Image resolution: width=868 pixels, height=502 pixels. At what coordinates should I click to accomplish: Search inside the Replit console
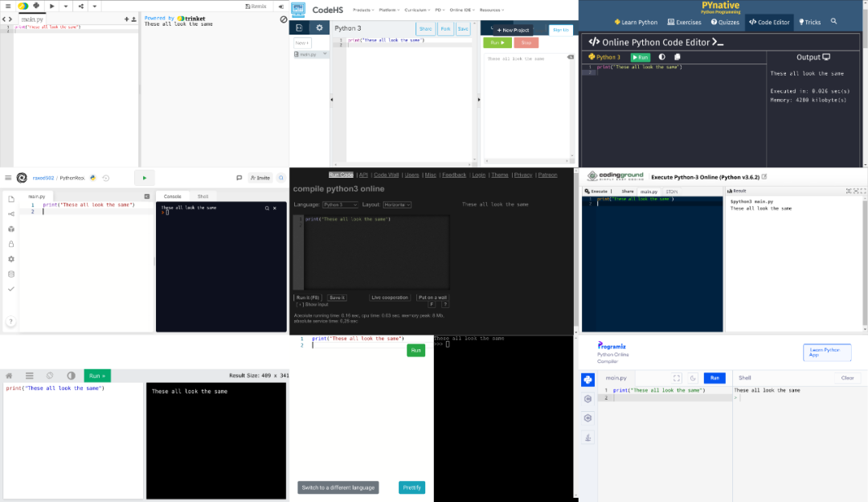tap(267, 208)
